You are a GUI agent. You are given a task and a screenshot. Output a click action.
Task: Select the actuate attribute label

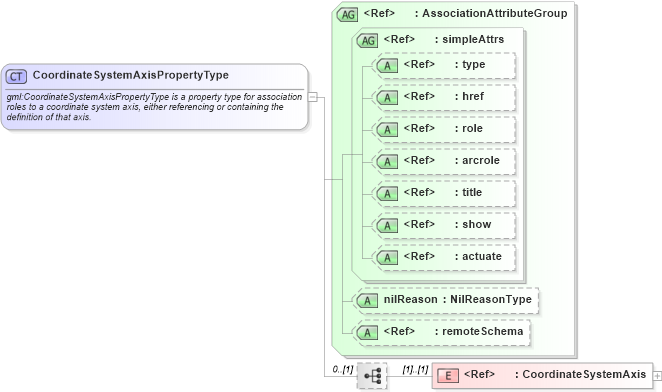482,256
